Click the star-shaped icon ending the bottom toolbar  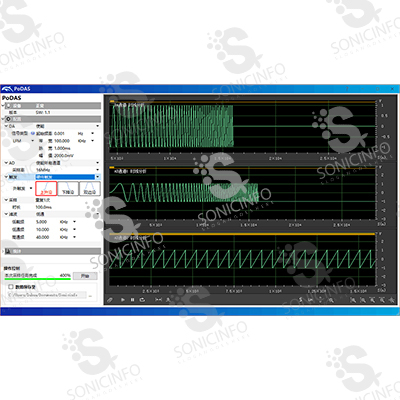tap(391, 300)
